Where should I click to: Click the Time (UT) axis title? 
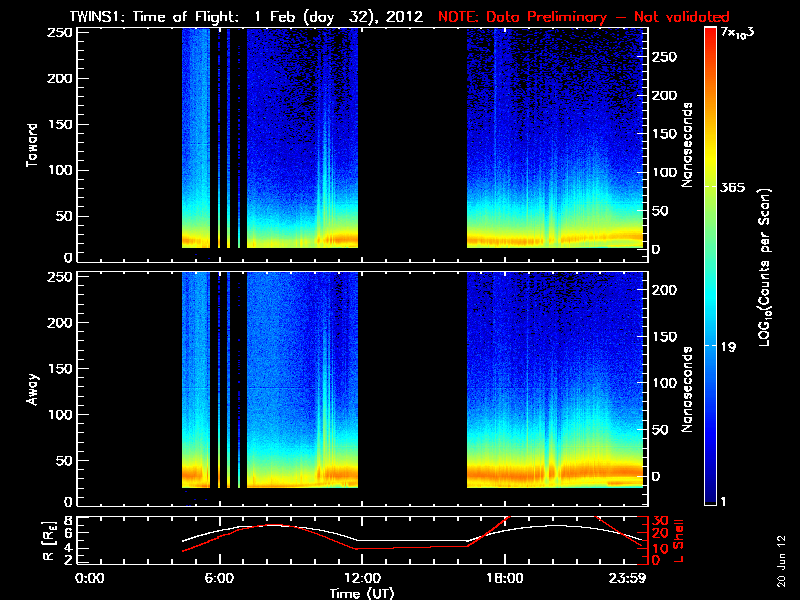[367, 592]
